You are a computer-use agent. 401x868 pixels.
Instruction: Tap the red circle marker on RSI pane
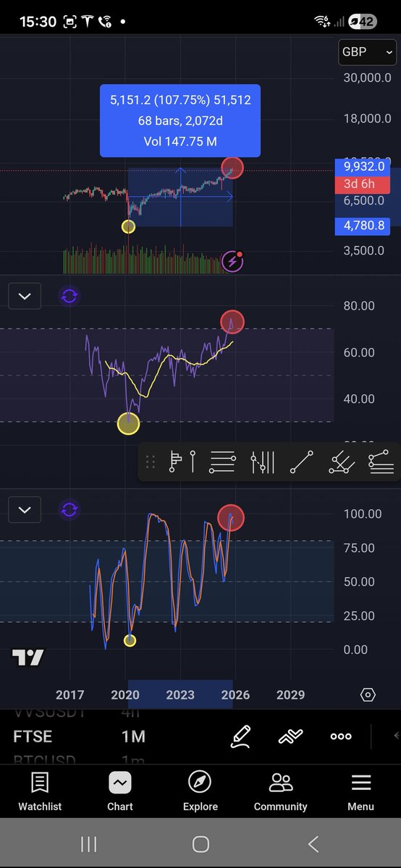pos(232,322)
